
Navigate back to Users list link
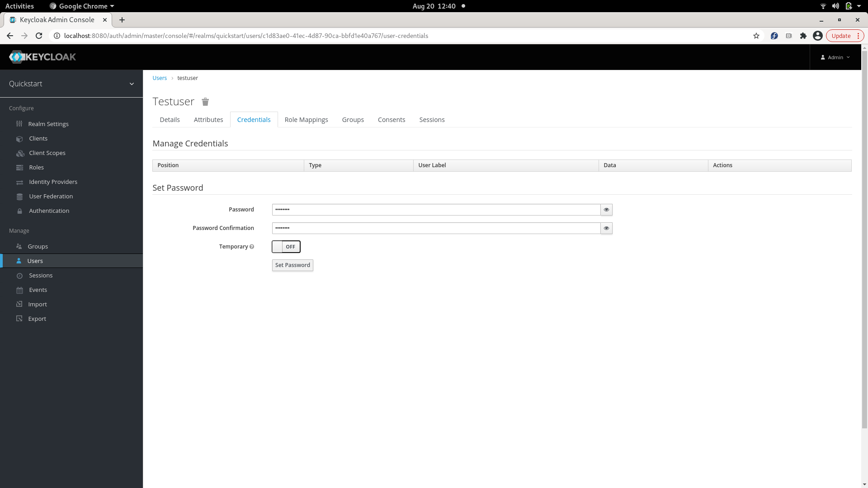(x=160, y=77)
